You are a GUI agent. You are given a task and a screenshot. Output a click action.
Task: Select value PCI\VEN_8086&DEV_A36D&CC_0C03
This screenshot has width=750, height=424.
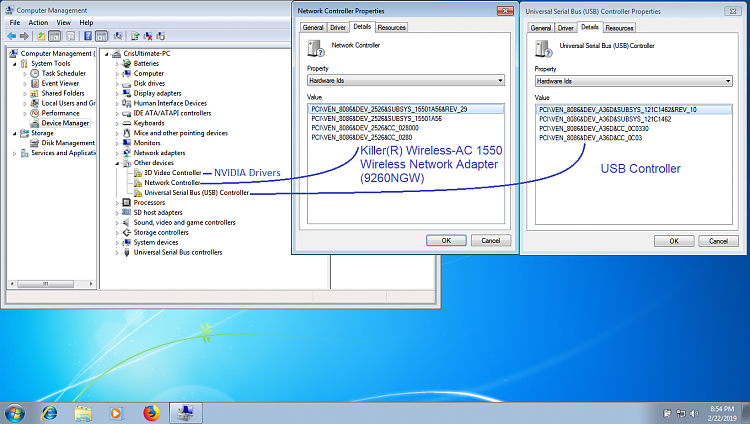pos(590,138)
